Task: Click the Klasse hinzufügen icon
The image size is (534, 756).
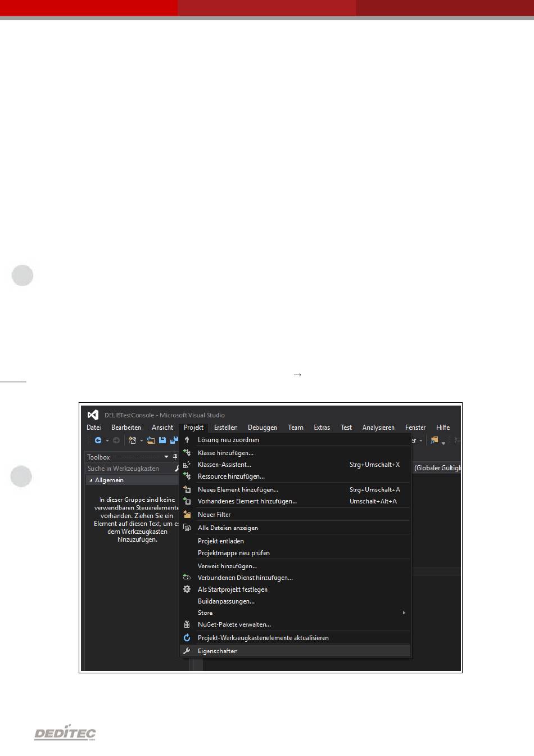Action: (187, 452)
